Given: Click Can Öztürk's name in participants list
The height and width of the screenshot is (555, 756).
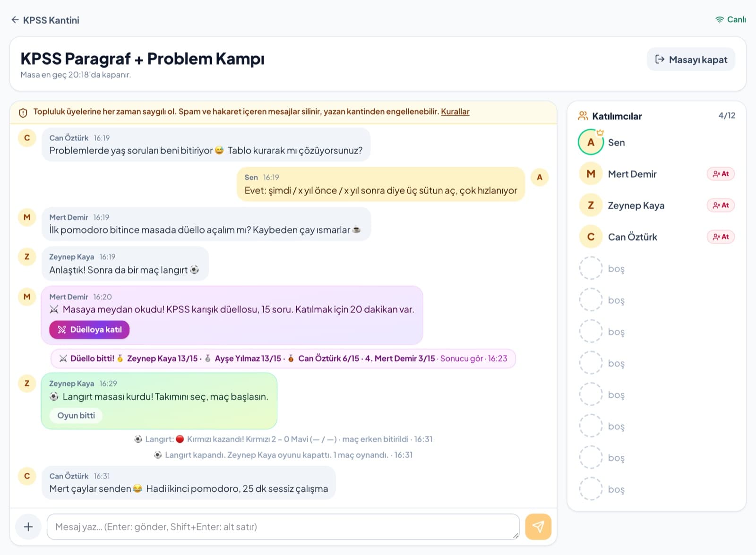Looking at the screenshot, I should tap(632, 237).
